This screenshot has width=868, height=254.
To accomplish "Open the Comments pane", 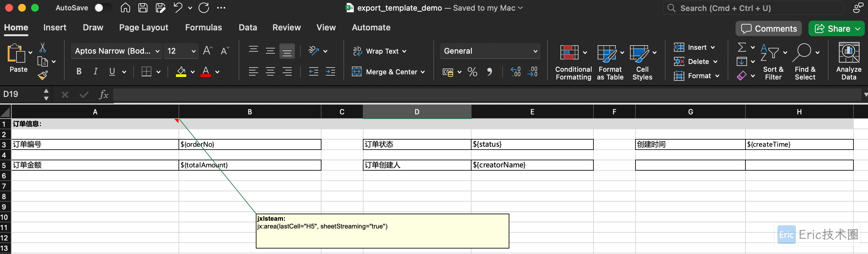I will tap(769, 29).
